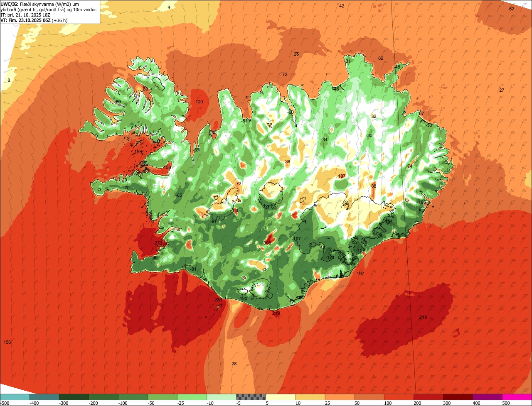Click the map value "137"
The width and height of the screenshot is (532, 406).
click(x=342, y=176)
